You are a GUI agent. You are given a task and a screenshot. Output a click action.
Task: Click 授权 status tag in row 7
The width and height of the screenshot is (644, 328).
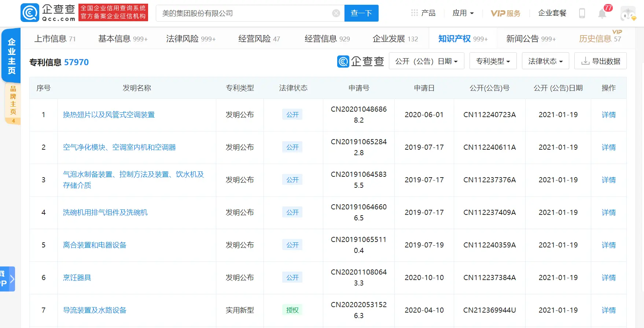click(292, 310)
